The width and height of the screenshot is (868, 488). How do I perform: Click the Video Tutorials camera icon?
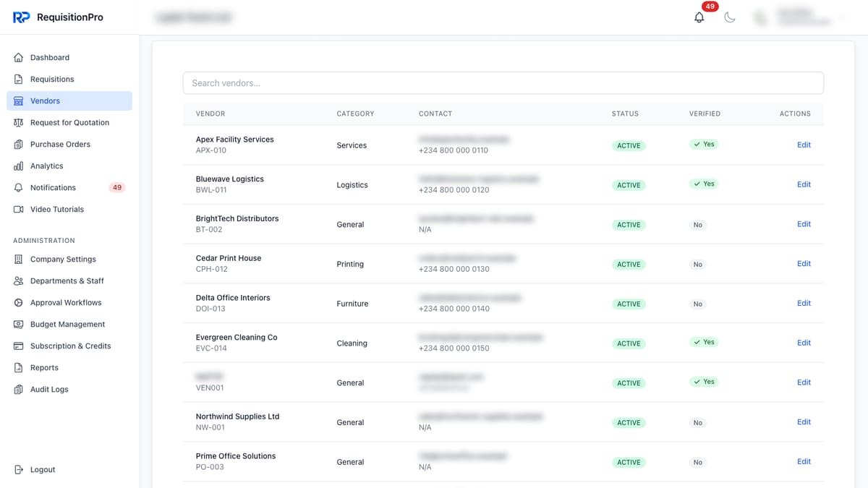pos(19,210)
